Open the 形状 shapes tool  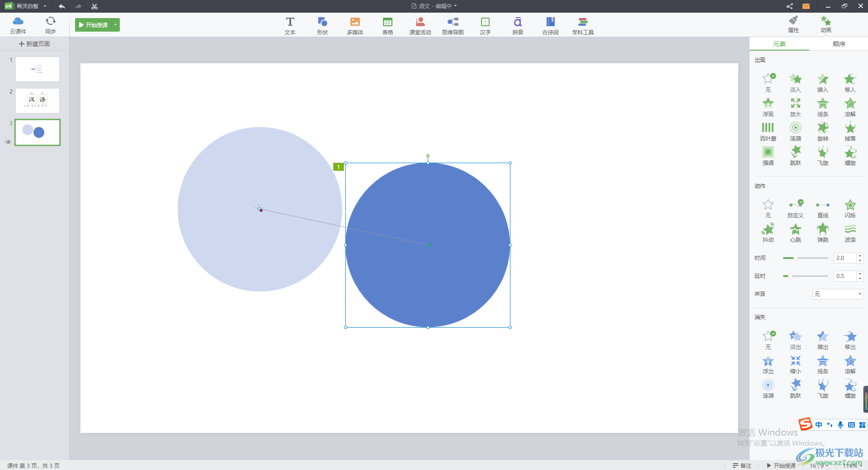pyautogui.click(x=322, y=26)
